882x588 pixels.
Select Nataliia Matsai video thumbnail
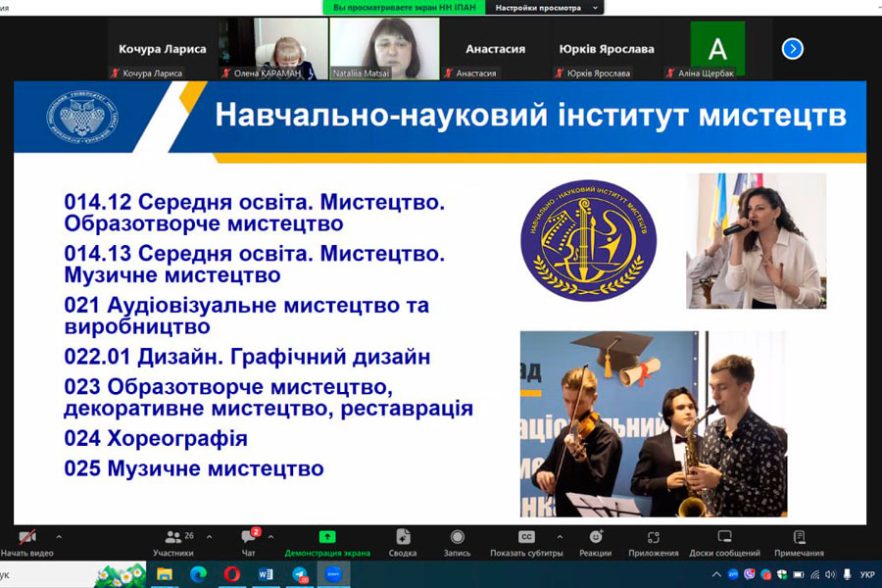click(384, 48)
